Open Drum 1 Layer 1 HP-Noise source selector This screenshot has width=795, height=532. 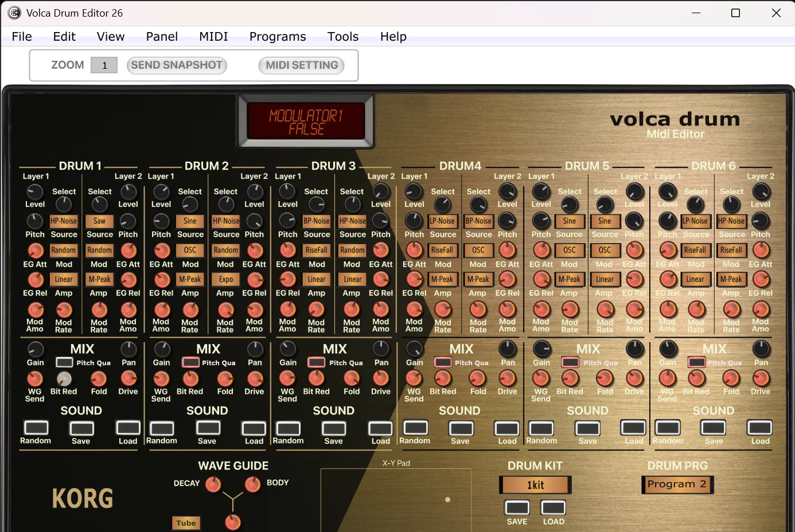pos(64,221)
